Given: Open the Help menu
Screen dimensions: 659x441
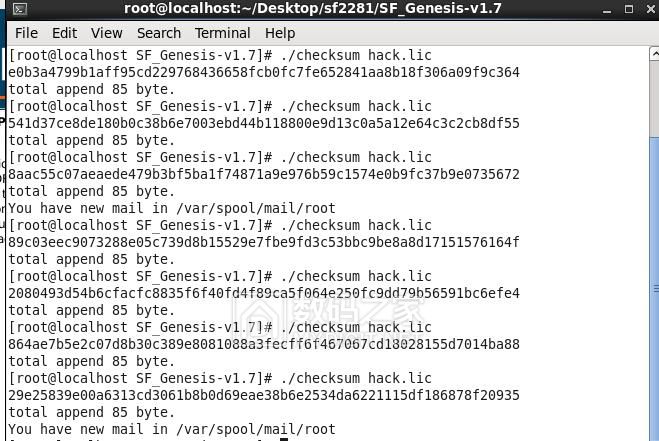Looking at the screenshot, I should tap(280, 33).
